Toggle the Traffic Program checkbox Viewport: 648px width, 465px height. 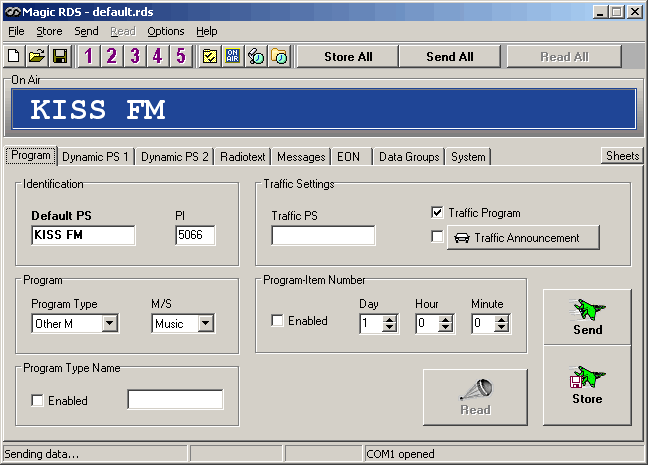[x=437, y=212]
